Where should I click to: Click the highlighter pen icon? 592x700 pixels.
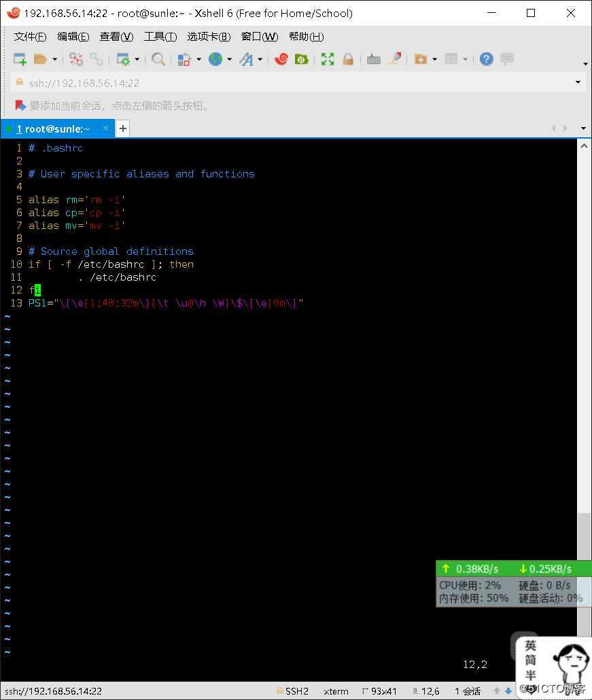coord(394,59)
